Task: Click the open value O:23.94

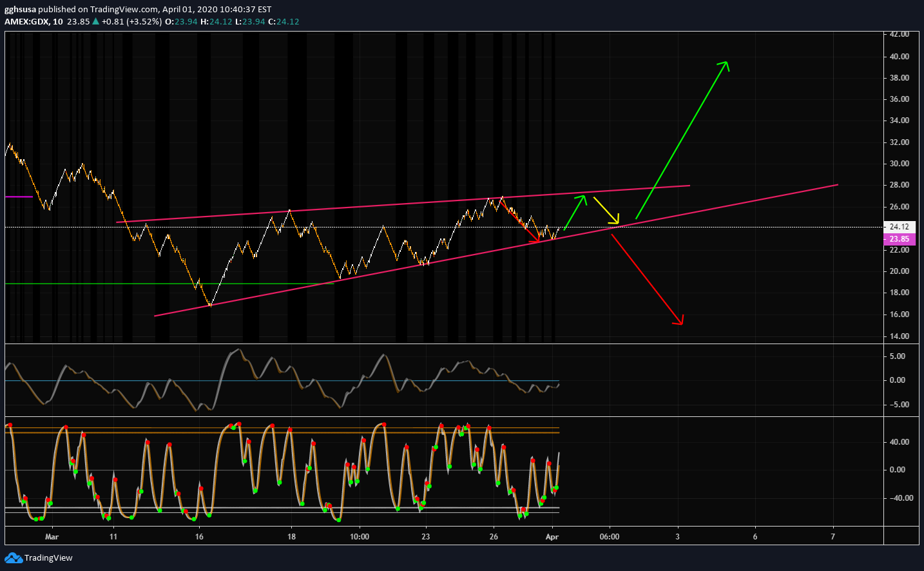Action: click(x=181, y=21)
